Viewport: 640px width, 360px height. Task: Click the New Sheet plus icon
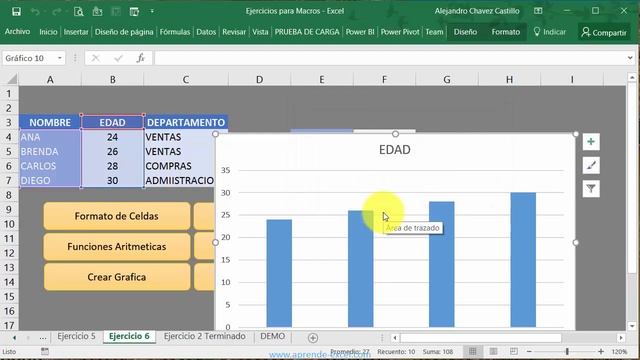(x=313, y=338)
